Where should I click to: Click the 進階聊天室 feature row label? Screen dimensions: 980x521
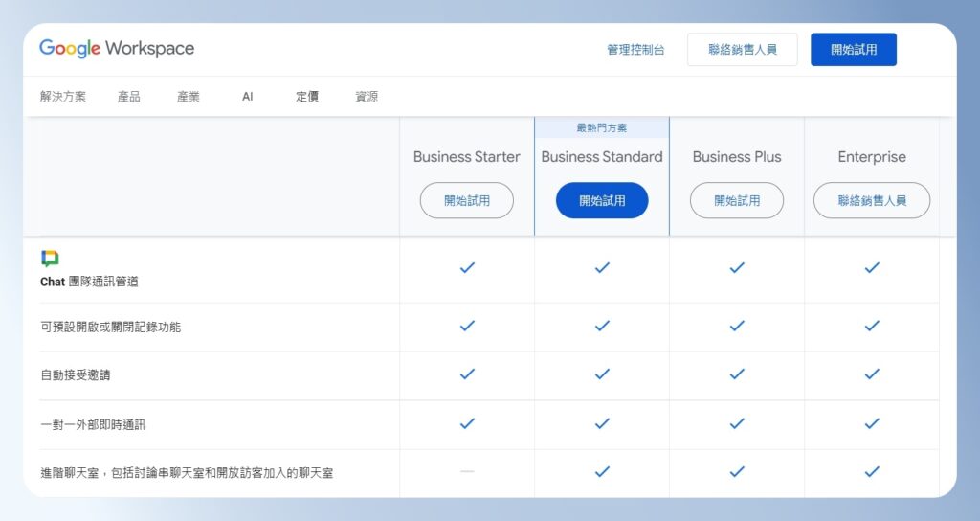pyautogui.click(x=187, y=473)
